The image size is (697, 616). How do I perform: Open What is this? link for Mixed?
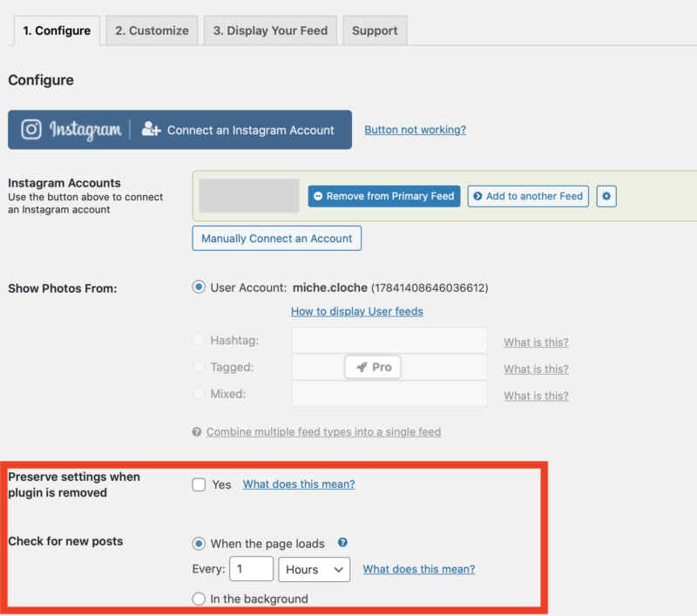tap(536, 396)
